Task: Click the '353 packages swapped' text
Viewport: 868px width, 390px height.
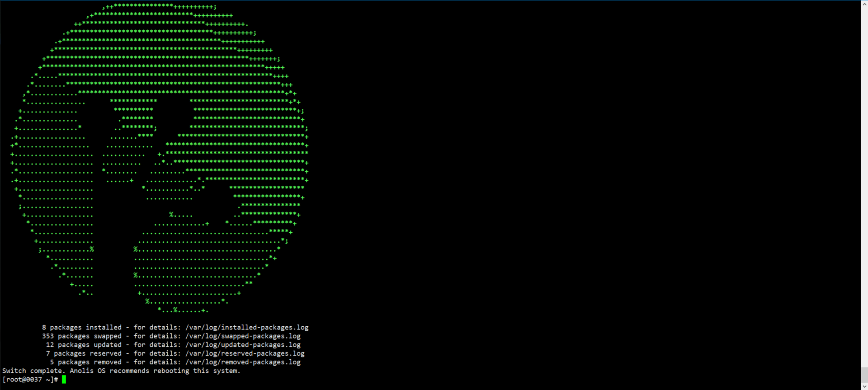Action: pos(82,336)
